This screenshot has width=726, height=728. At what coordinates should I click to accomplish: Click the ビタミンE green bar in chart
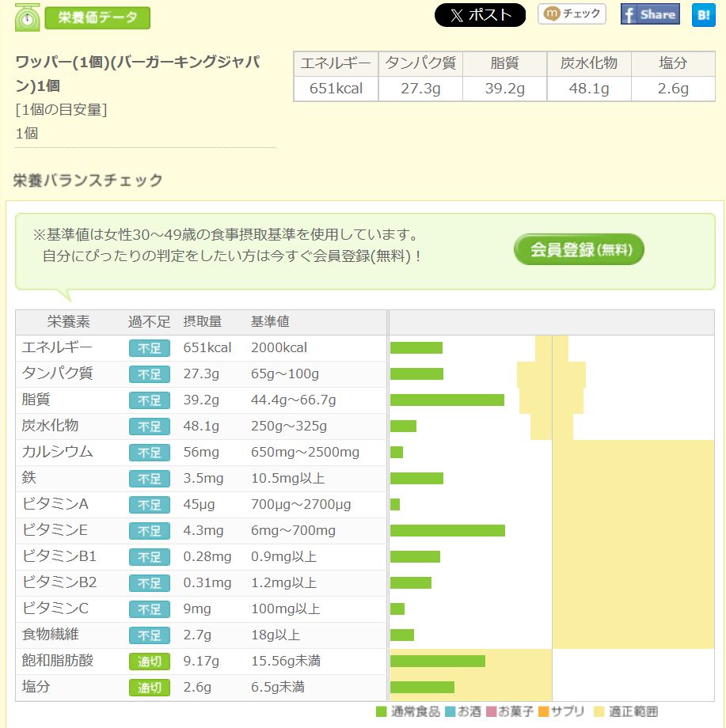tap(447, 531)
